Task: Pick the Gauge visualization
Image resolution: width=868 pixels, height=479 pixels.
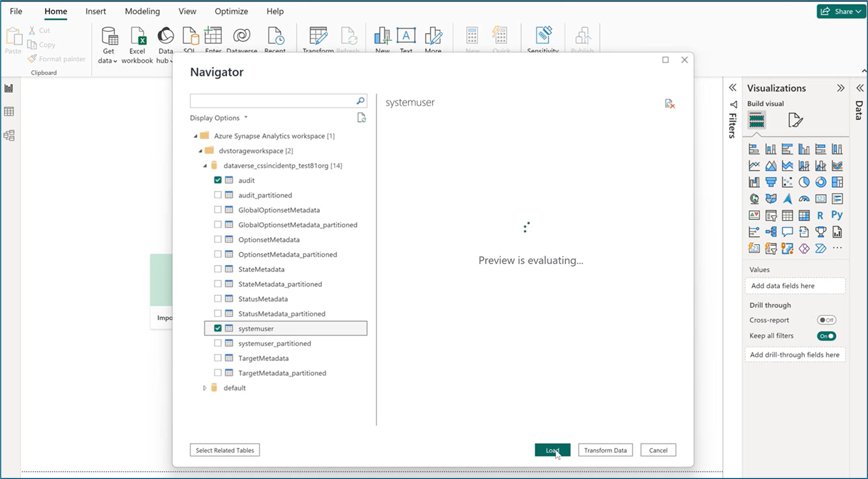Action: pyautogui.click(x=804, y=199)
